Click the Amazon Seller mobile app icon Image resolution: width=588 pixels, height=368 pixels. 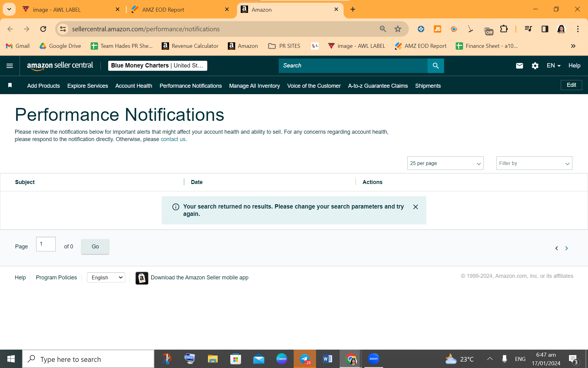[x=142, y=278]
